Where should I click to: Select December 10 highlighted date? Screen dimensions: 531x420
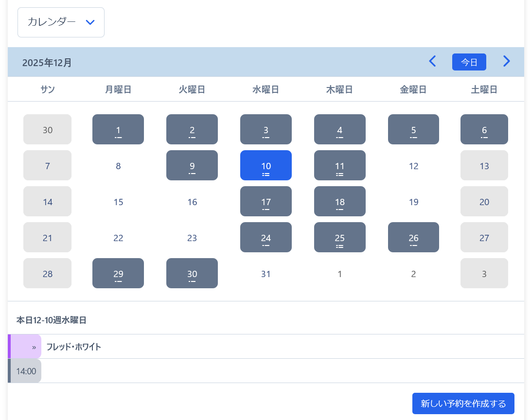(265, 165)
